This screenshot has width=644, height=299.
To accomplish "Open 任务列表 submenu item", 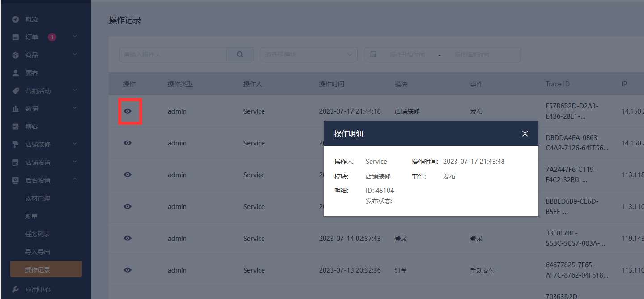I will [38, 234].
